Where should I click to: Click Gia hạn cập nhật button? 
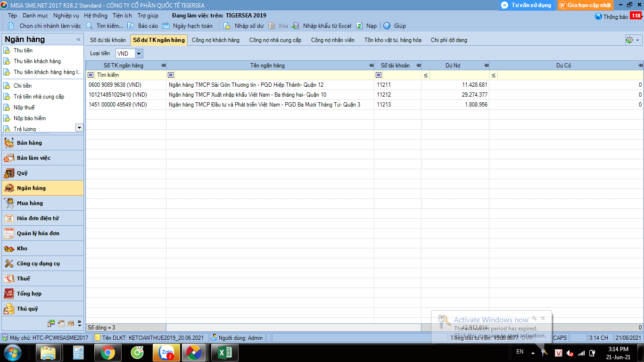point(586,5)
